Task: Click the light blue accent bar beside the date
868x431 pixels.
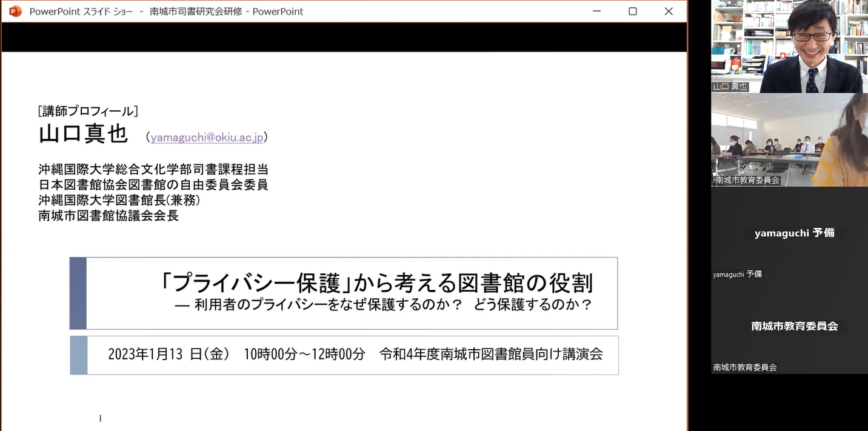Action: [x=79, y=355]
